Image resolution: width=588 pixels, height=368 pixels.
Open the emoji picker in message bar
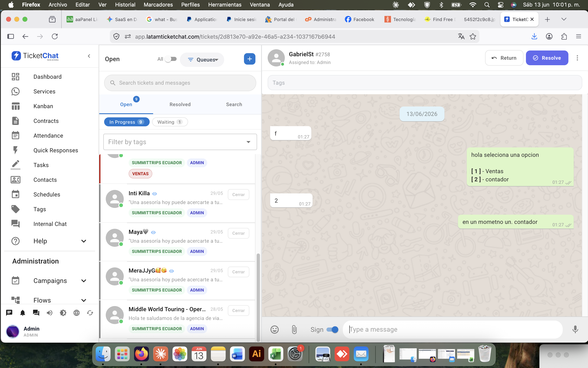(275, 330)
